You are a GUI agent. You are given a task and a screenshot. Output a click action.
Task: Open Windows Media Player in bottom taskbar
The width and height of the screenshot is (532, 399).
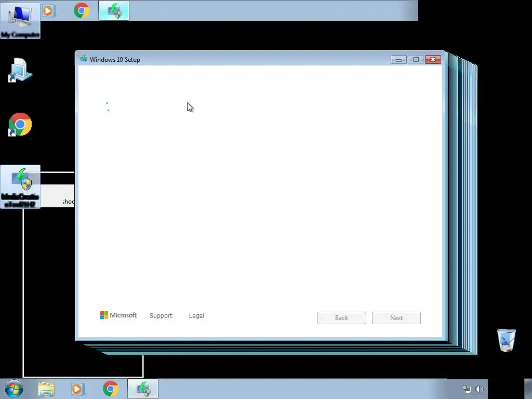(x=77, y=389)
